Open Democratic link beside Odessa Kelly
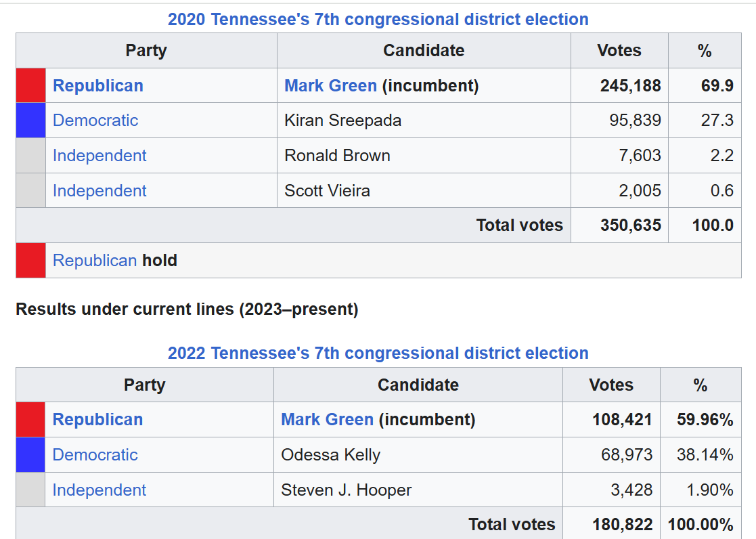This screenshot has height=539, width=756. click(95, 454)
